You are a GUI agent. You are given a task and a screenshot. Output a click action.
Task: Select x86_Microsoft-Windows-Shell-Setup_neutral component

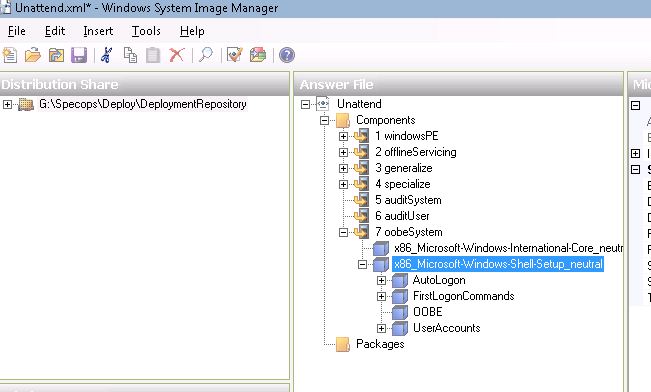[498, 264]
